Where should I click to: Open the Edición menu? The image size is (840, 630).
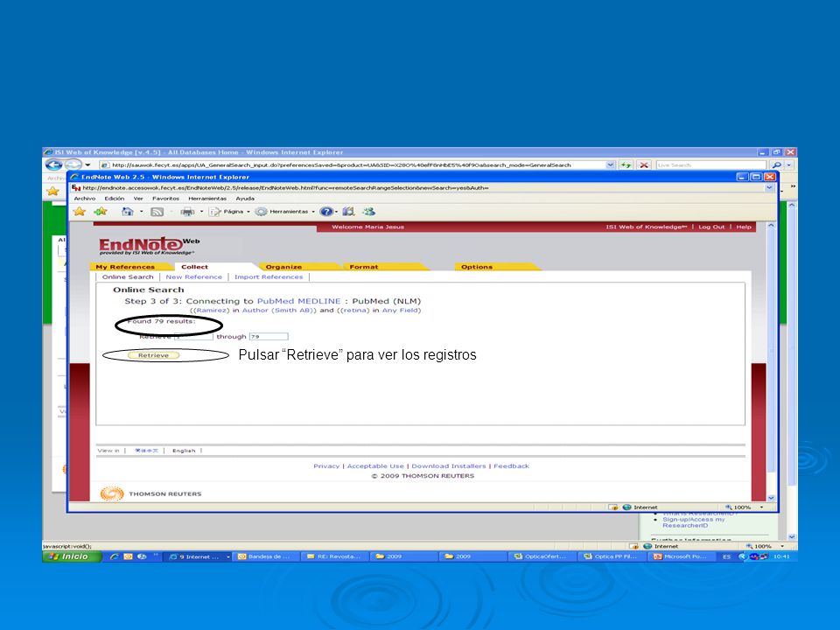[x=114, y=199]
